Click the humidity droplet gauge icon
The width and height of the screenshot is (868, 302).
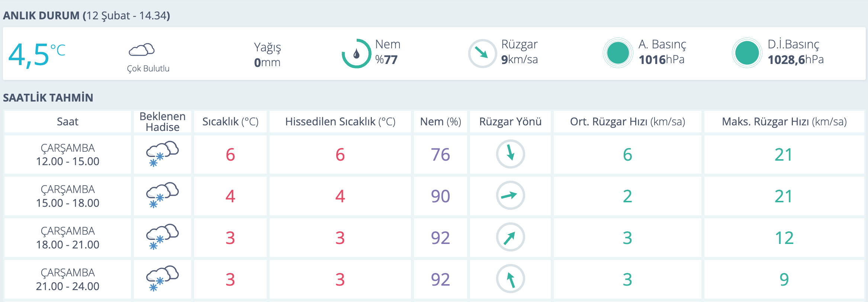[x=356, y=54]
